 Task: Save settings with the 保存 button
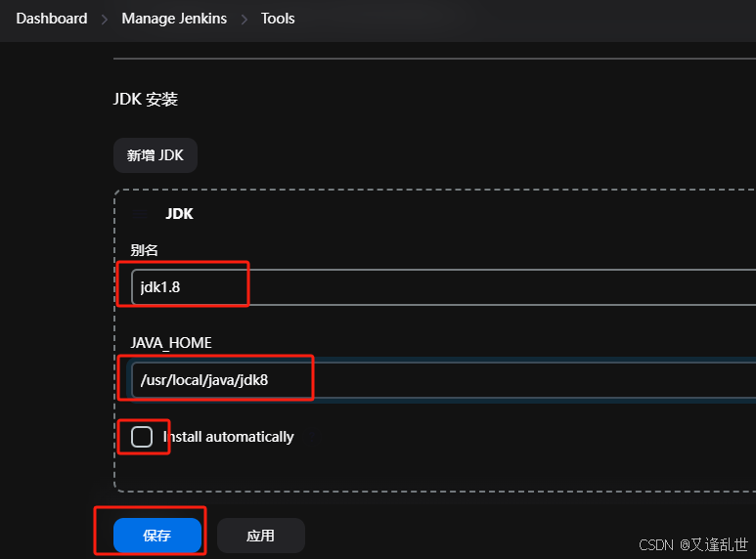coord(157,536)
